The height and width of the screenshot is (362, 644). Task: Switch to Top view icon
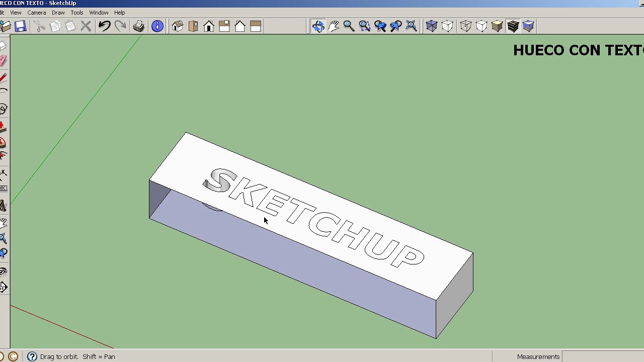pyautogui.click(x=193, y=26)
